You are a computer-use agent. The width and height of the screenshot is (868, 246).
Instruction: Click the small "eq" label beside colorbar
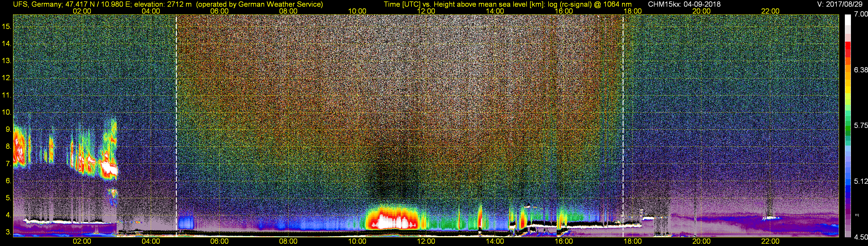click(x=857, y=215)
